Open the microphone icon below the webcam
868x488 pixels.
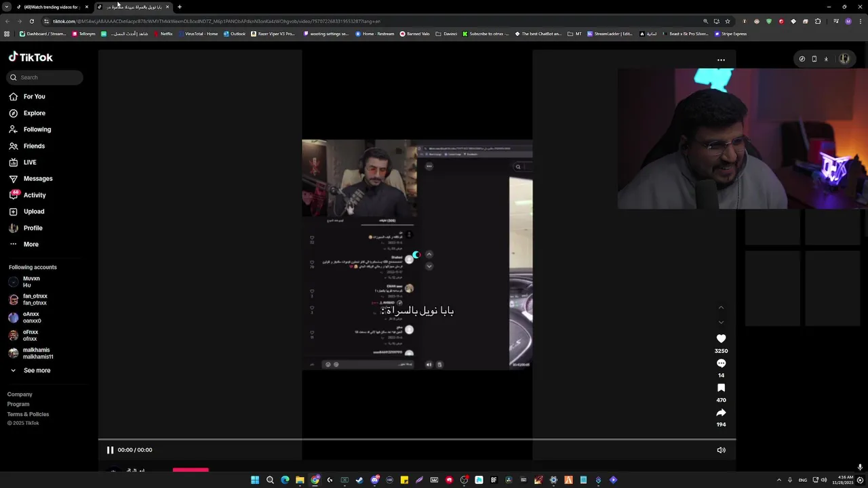pyautogui.click(x=860, y=467)
